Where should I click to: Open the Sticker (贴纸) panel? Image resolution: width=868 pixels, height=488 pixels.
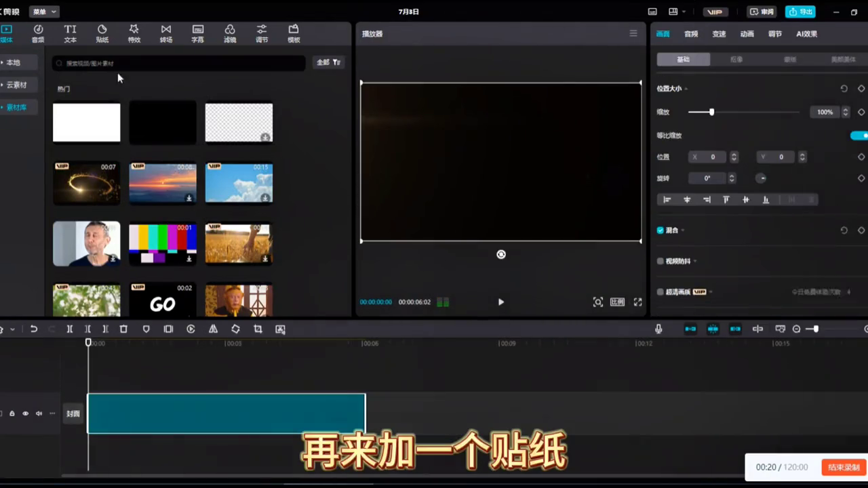(x=102, y=34)
